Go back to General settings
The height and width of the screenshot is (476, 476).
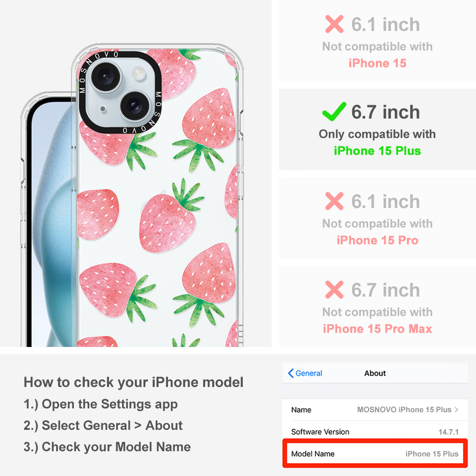pyautogui.click(x=305, y=373)
